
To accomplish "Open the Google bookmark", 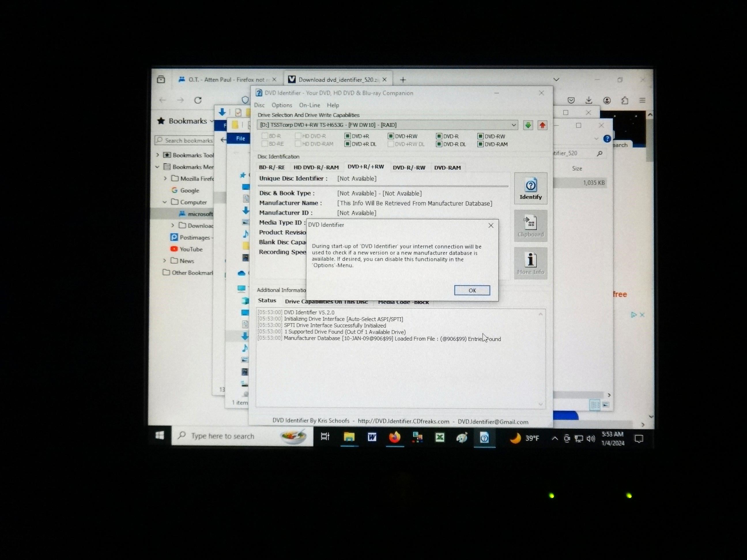I will 185,190.
